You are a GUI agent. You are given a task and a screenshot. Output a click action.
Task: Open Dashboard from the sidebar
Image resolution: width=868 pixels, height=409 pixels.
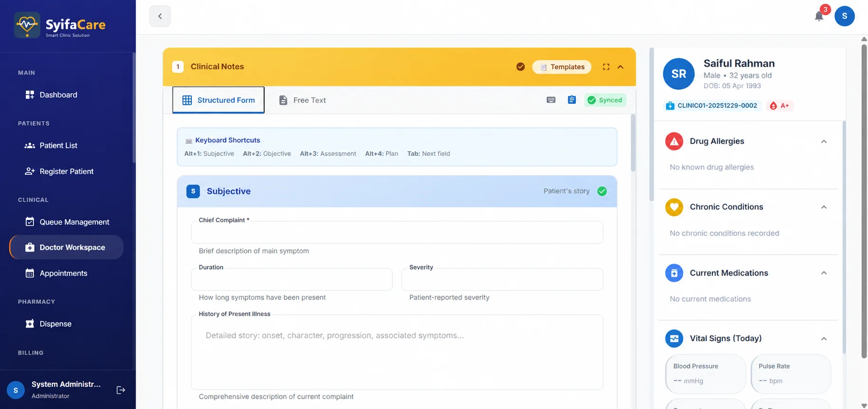67,95
